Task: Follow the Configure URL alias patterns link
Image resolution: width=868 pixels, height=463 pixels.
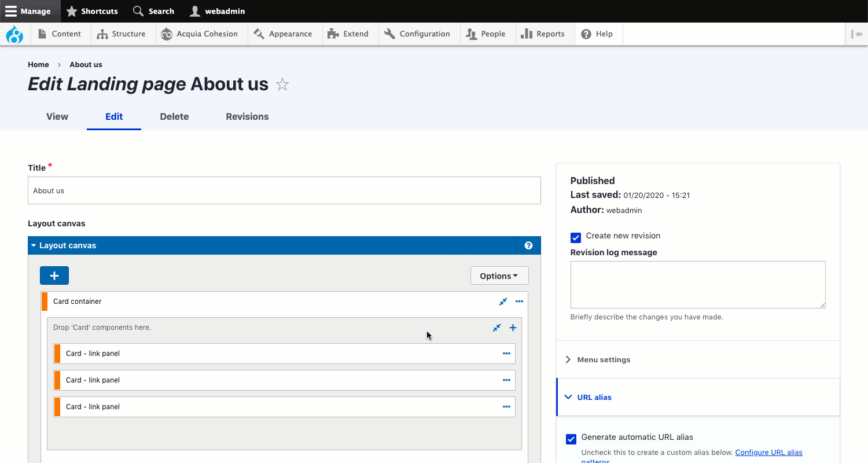Action: 768,453
